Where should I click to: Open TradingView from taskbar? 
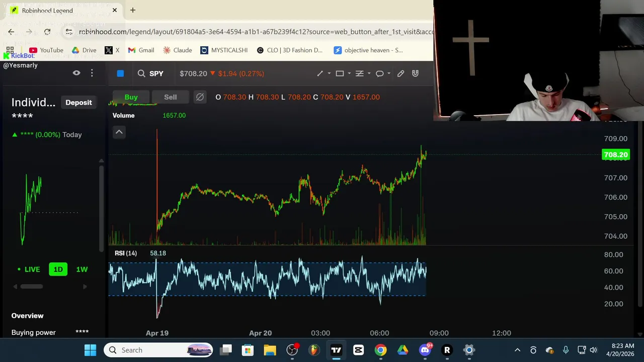click(336, 350)
